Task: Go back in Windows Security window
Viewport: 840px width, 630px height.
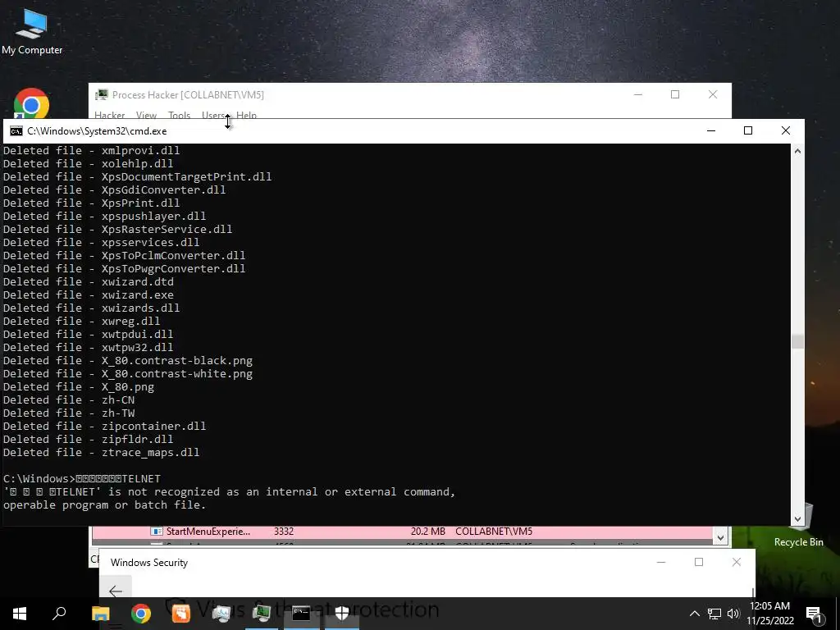Action: point(115,591)
